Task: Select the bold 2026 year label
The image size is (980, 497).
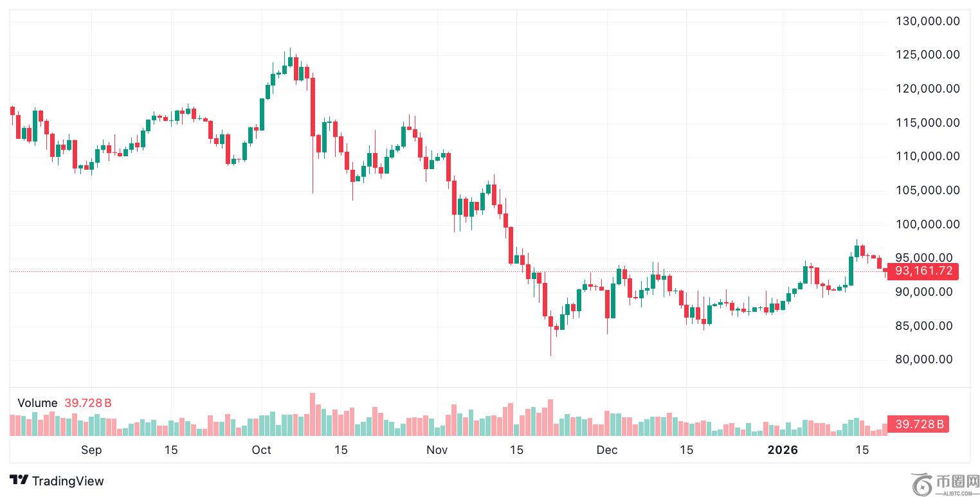Action: [x=783, y=450]
